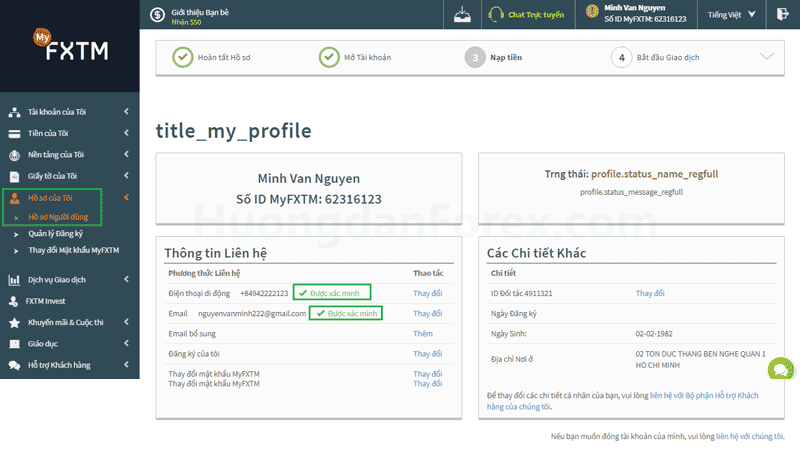Expand Dịch vụ Giao dịch submenu arrow
This screenshot has height=454, width=800.
coord(126,279)
